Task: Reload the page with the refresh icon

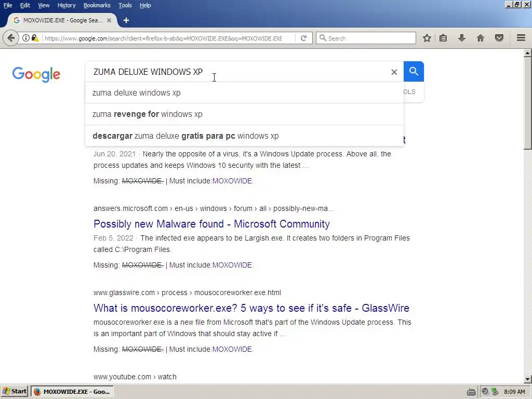Action: click(303, 38)
